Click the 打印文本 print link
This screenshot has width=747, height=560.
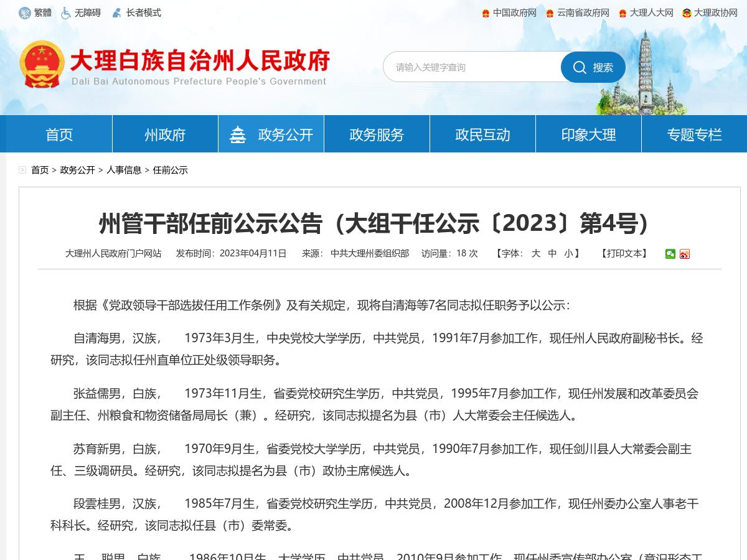coord(623,253)
